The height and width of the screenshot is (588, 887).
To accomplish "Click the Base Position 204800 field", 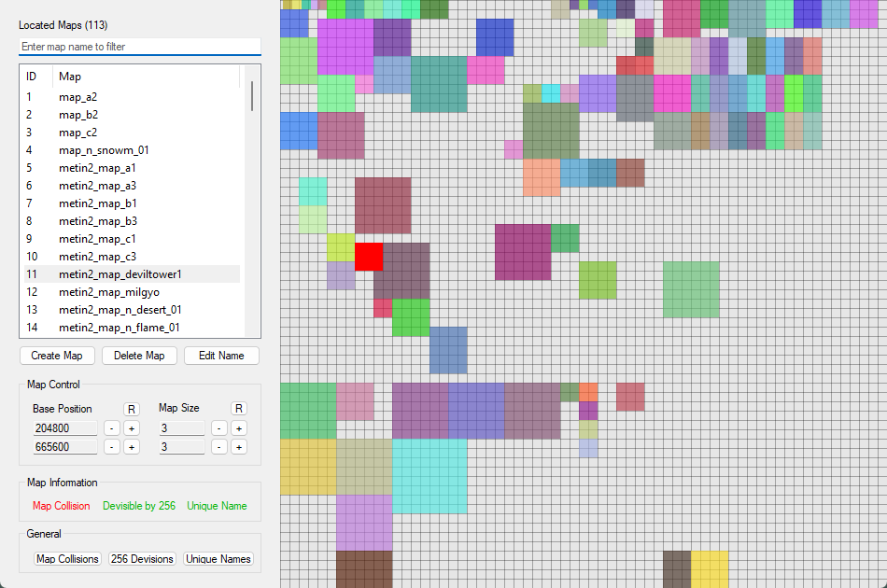I will [65, 428].
